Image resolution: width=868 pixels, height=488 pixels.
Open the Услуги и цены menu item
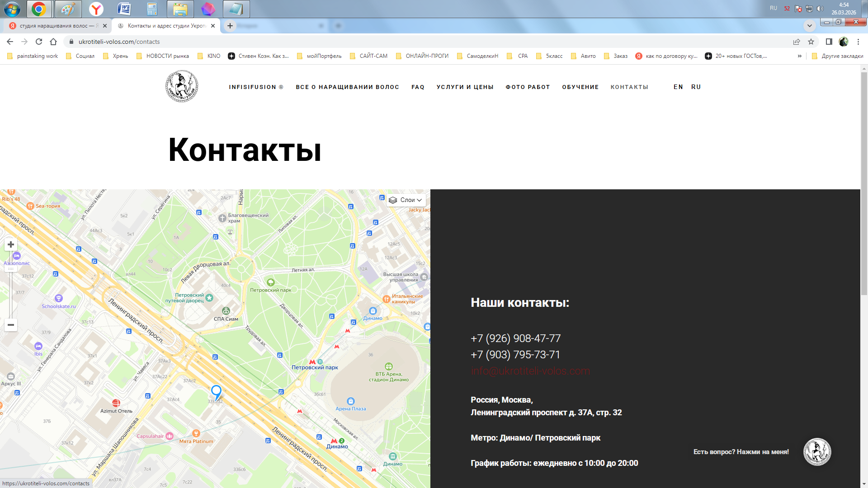[465, 87]
